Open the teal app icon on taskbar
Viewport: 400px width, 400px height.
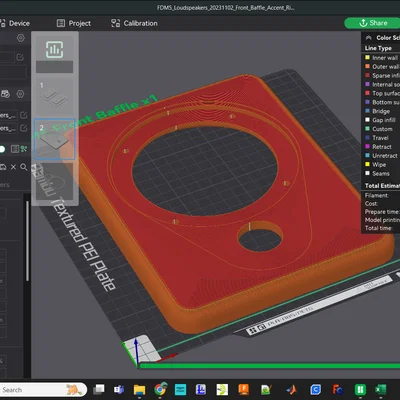180,389
